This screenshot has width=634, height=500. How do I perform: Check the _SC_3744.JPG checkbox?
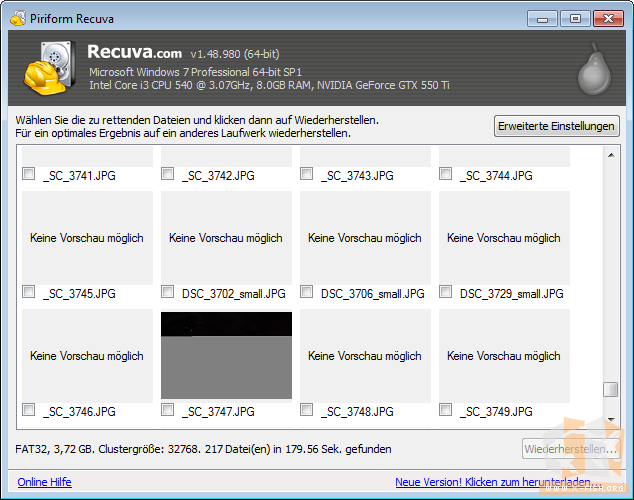tap(446, 174)
